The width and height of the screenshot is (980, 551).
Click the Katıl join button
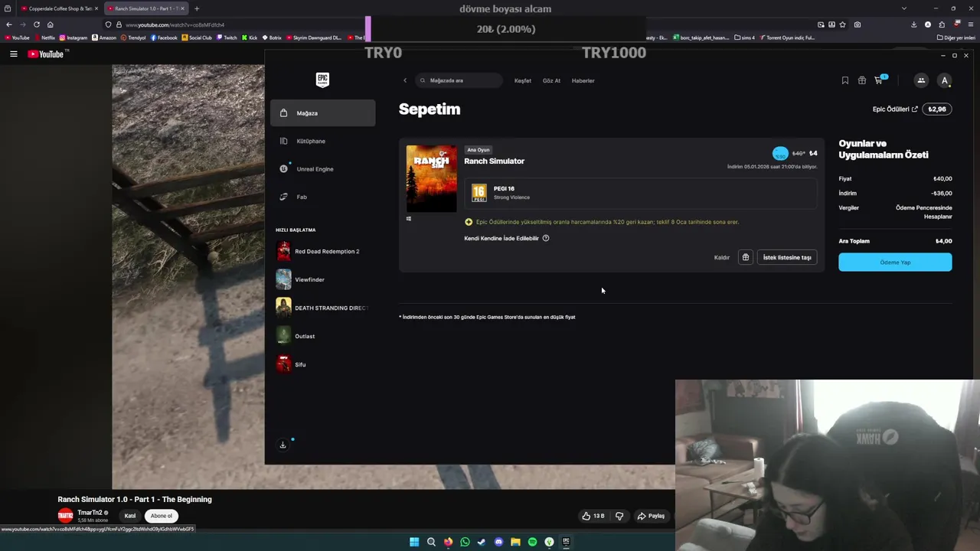pyautogui.click(x=130, y=516)
